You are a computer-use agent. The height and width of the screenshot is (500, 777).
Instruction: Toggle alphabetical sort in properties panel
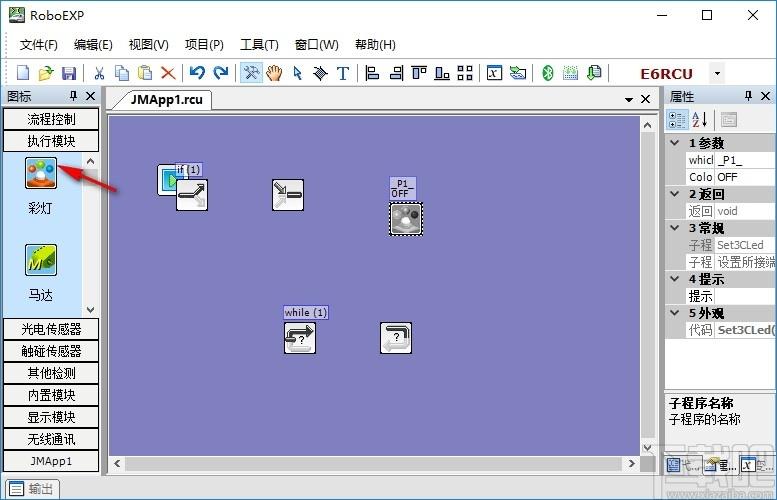pyautogui.click(x=699, y=119)
